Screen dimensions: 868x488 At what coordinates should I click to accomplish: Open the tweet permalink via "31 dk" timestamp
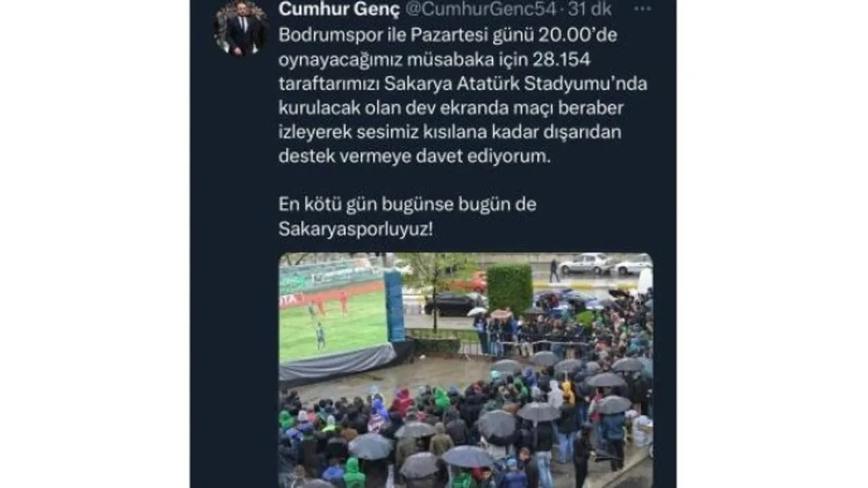click(x=590, y=9)
